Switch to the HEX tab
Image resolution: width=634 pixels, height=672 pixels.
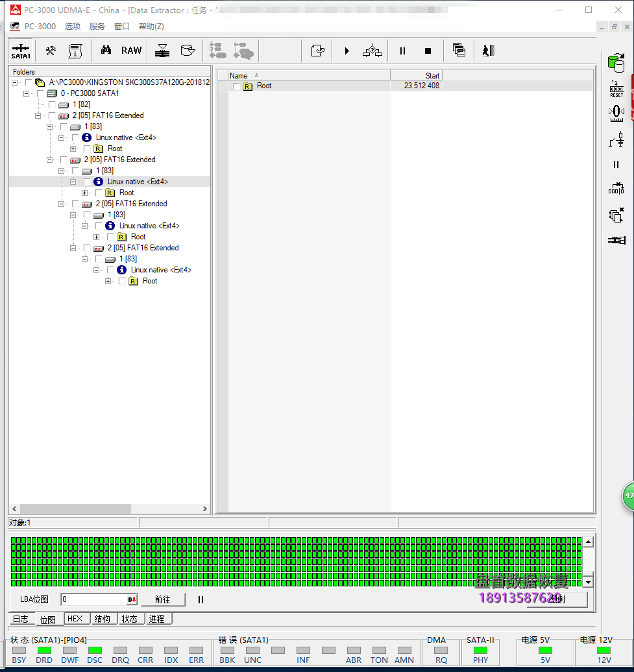[75, 619]
